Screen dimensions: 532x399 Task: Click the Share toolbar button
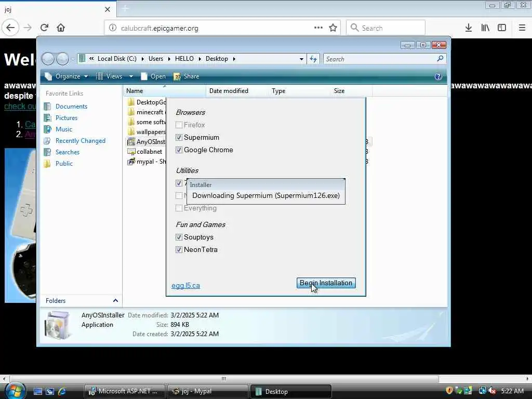[x=187, y=76]
